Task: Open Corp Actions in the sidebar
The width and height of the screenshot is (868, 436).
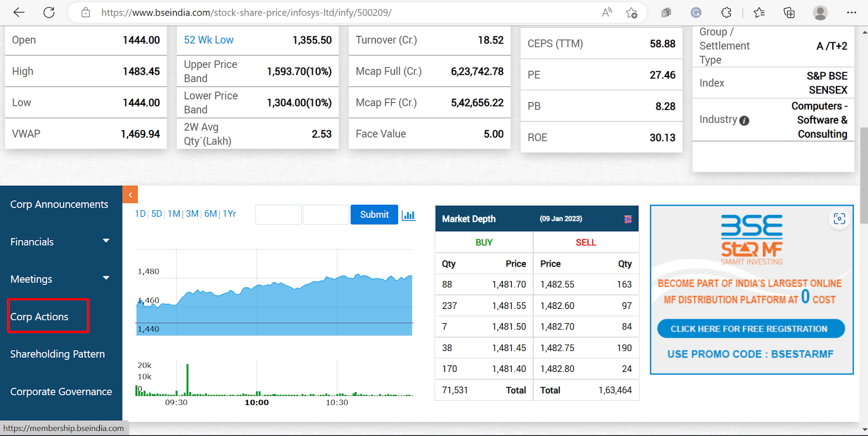Action: pyautogui.click(x=40, y=317)
